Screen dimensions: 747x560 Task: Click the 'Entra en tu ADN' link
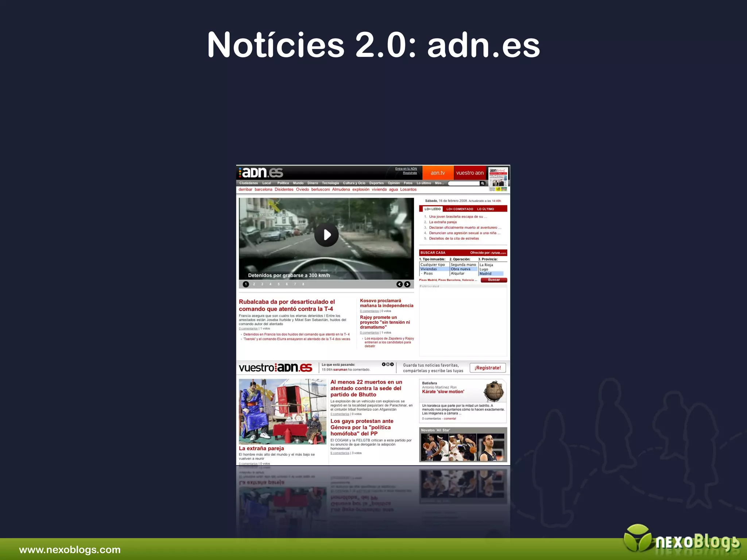click(406, 169)
